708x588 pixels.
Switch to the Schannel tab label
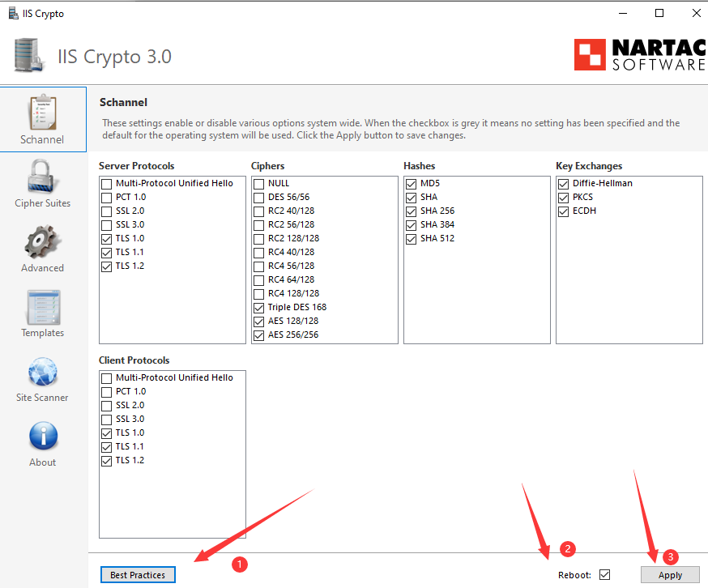coord(42,139)
